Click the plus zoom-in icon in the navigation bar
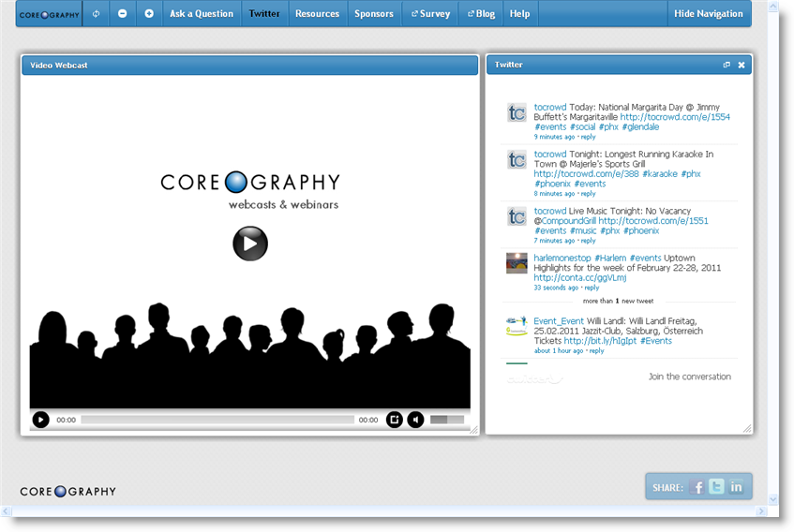The image size is (794, 532). point(149,14)
